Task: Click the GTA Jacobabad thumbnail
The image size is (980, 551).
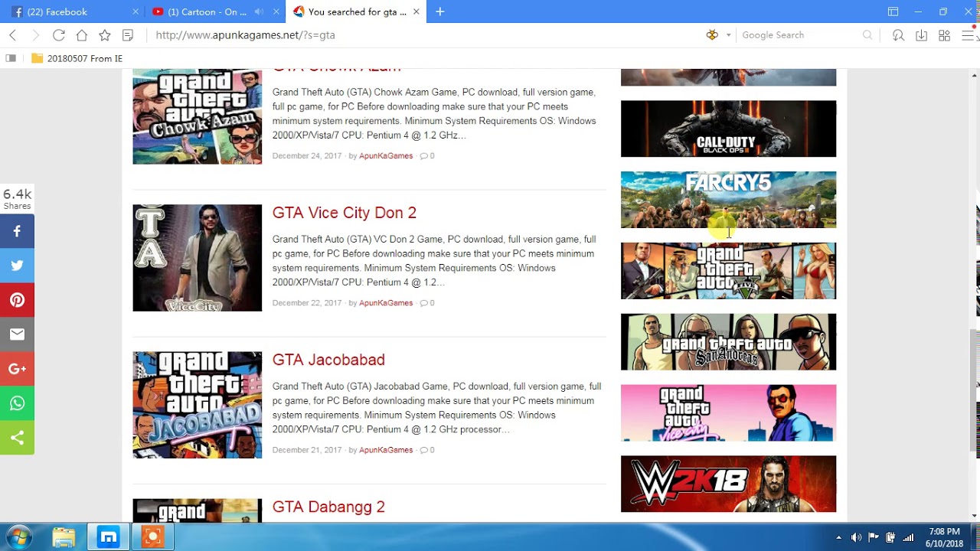Action: [x=197, y=405]
